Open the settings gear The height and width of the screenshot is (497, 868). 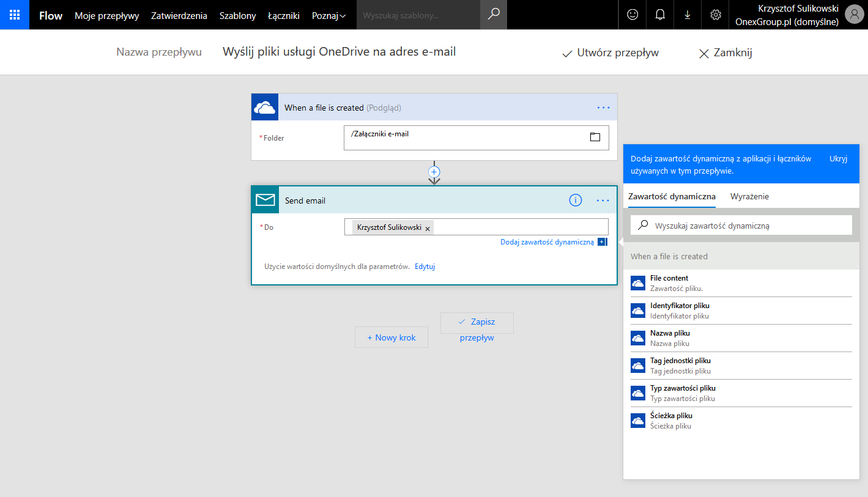716,15
